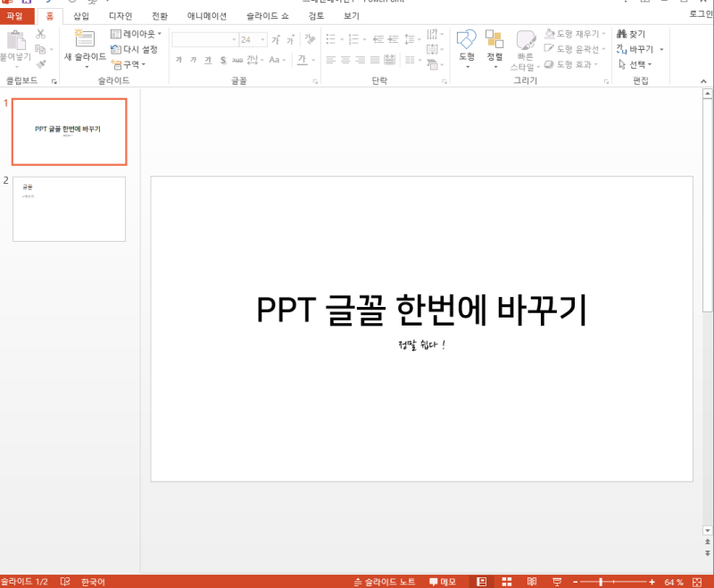This screenshot has width=714, height=588.
Task: Switch to Reading view in status bar
Action: (x=531, y=582)
